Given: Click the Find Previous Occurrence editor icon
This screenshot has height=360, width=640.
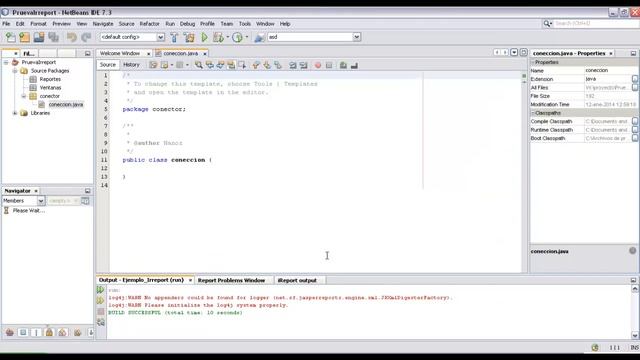Looking at the screenshot, I should [x=209, y=65].
